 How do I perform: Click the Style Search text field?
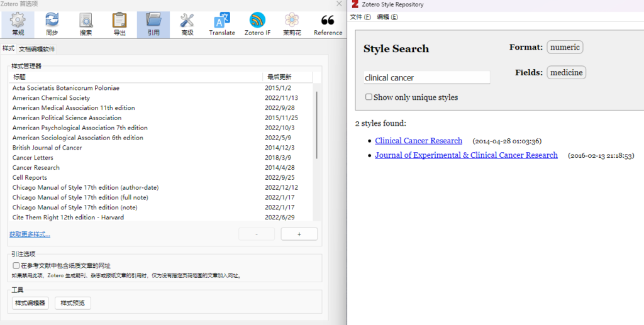426,78
